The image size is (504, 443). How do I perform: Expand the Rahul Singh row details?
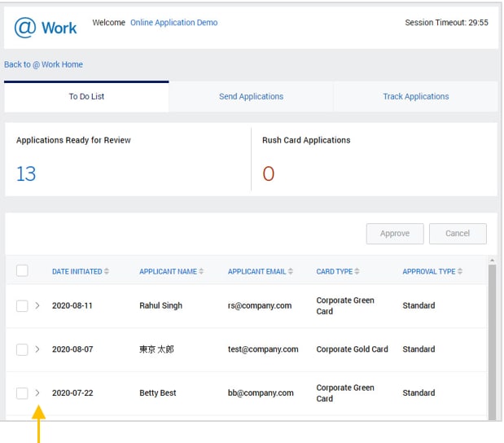tap(37, 306)
